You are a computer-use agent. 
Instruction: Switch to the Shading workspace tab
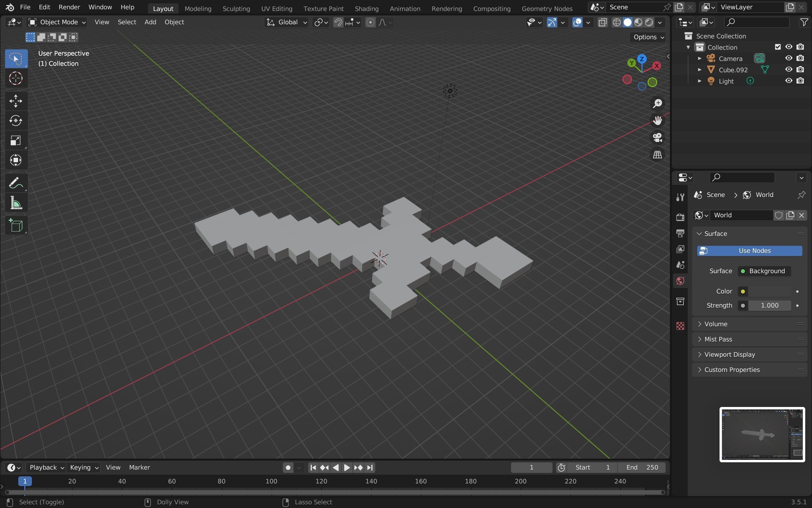pyautogui.click(x=367, y=8)
